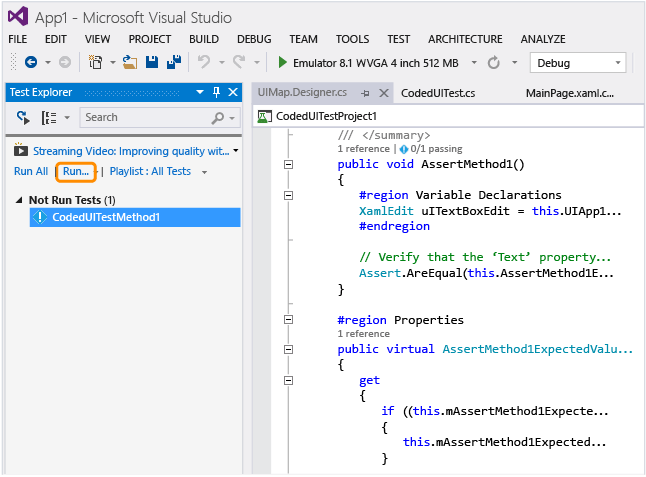Image resolution: width=646 pixels, height=477 pixels.
Task: Select the UIMap.Designer.cs tab
Action: [x=302, y=93]
